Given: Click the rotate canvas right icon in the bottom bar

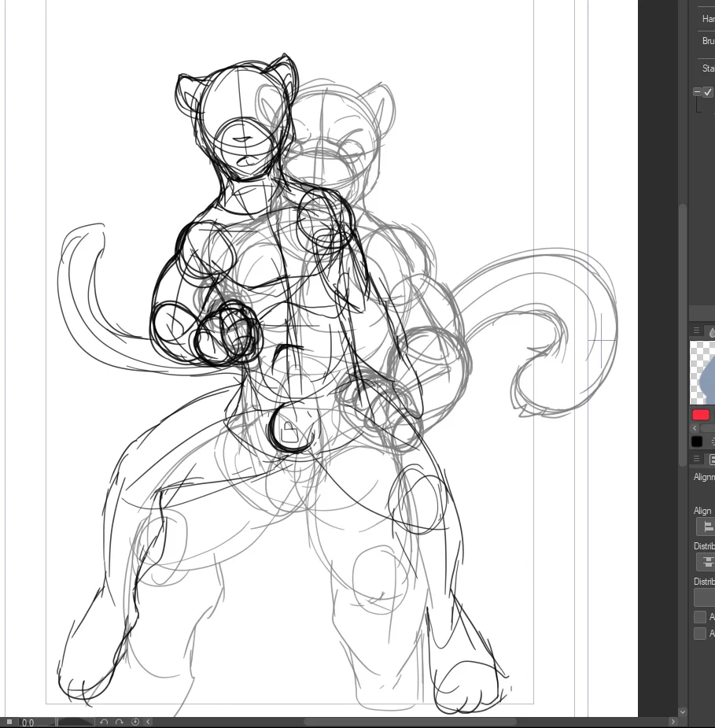Looking at the screenshot, I should (120, 722).
